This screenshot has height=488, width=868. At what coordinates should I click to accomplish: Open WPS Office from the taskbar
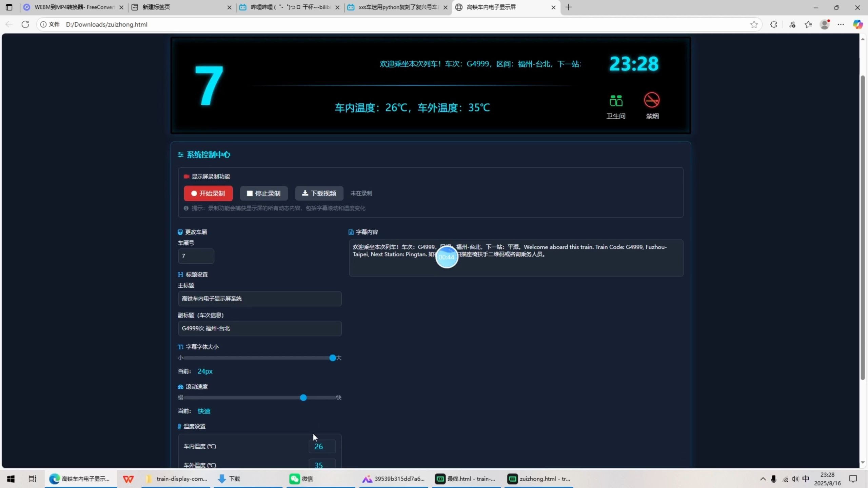coord(128,479)
